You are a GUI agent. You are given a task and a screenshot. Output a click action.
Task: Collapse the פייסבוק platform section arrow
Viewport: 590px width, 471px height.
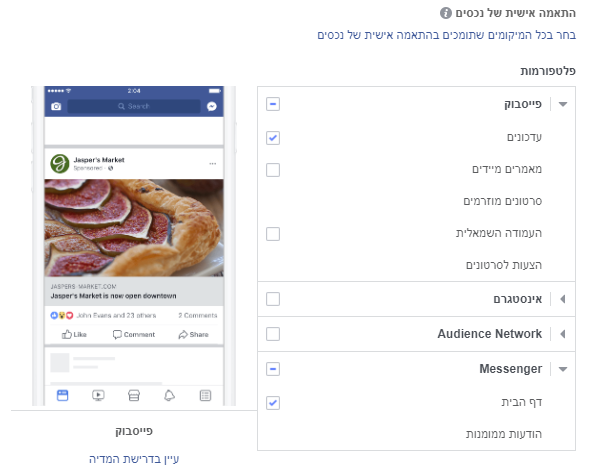pyautogui.click(x=563, y=104)
